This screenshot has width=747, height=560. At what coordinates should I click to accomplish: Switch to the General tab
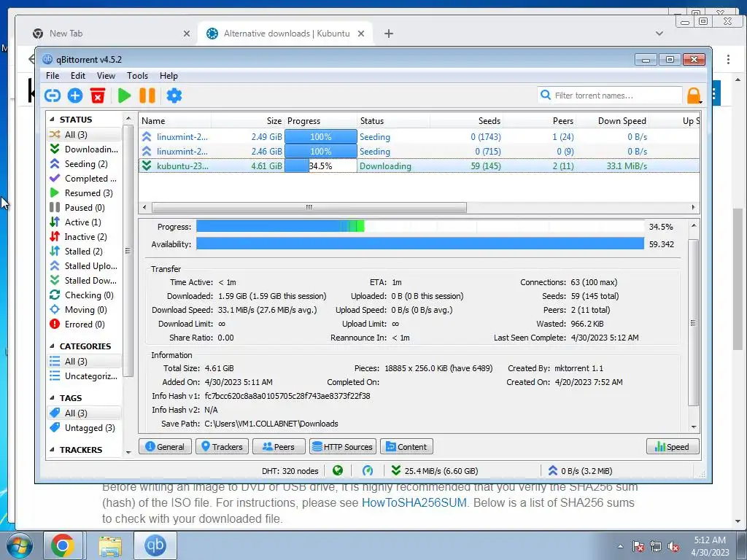point(165,447)
